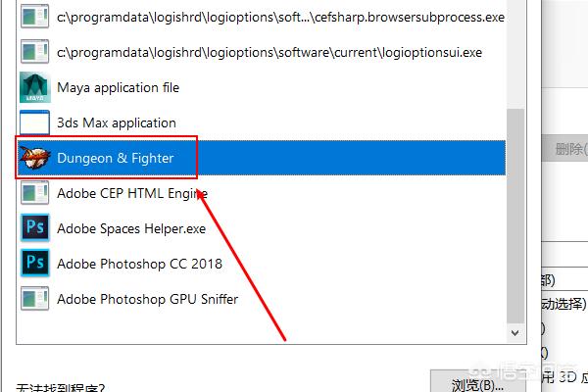The image size is (588, 392).
Task: Click the scrollbar down arrow
Action: tap(515, 333)
